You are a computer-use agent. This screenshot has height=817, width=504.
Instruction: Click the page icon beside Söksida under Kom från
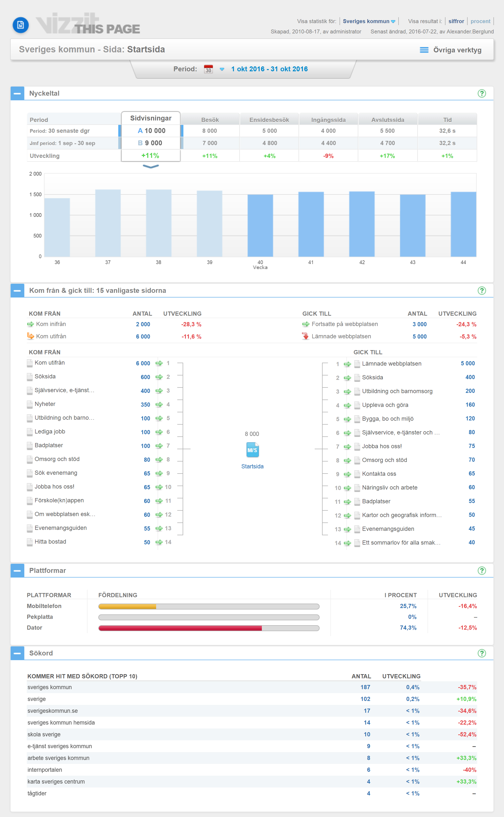click(30, 377)
